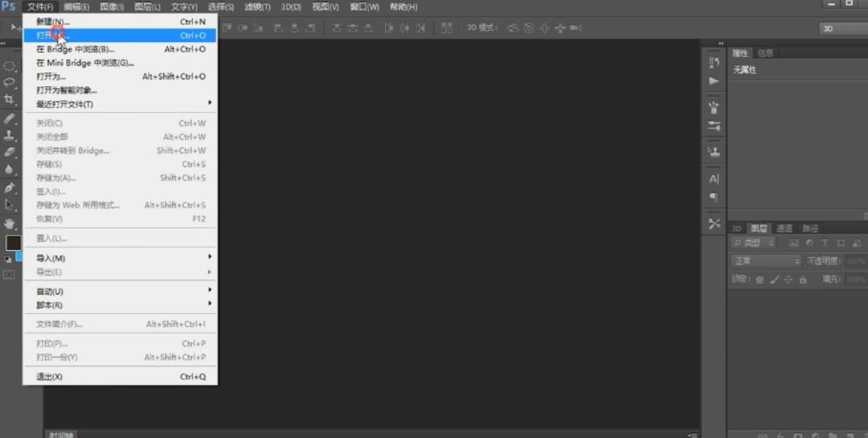Choose the 3D pan mode icon
Screen dimensions: 868x438
[x=544, y=28]
